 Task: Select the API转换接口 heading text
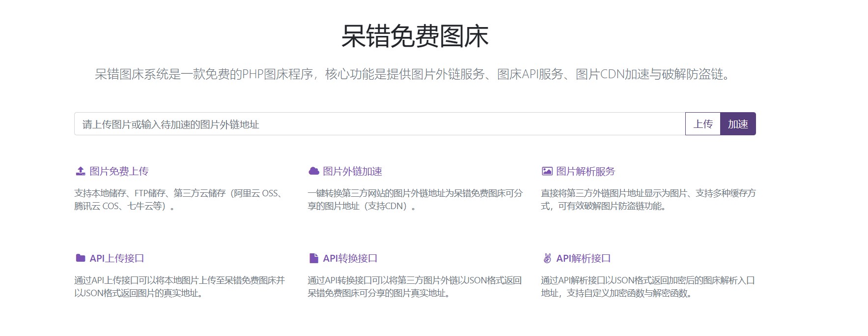(x=350, y=258)
